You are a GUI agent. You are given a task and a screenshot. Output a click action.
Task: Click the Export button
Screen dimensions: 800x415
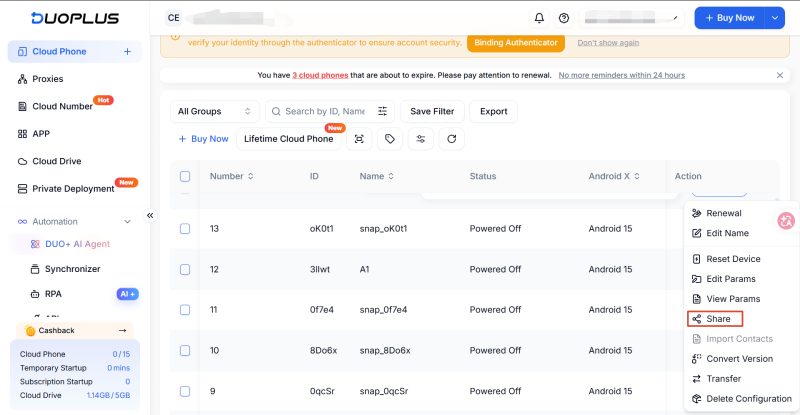(493, 111)
